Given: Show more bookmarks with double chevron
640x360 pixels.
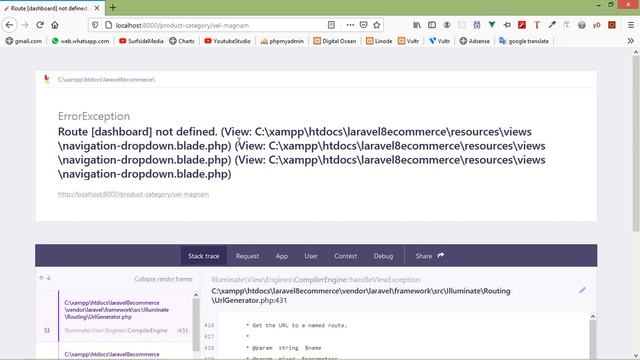Looking at the screenshot, I should 631,41.
